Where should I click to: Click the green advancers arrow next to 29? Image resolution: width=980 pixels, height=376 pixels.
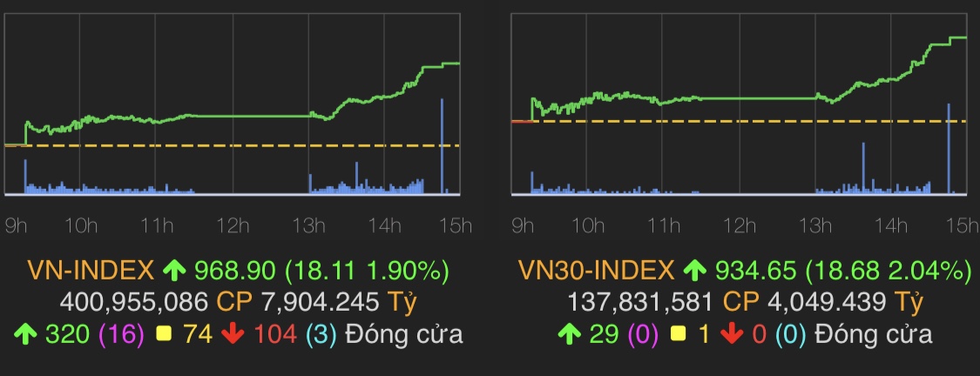567,333
